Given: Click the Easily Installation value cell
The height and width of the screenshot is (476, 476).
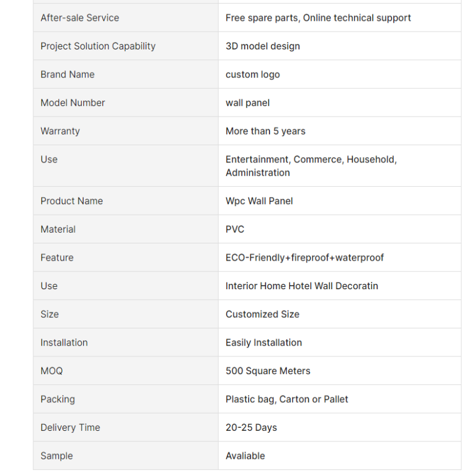Looking at the screenshot, I should (340, 343).
